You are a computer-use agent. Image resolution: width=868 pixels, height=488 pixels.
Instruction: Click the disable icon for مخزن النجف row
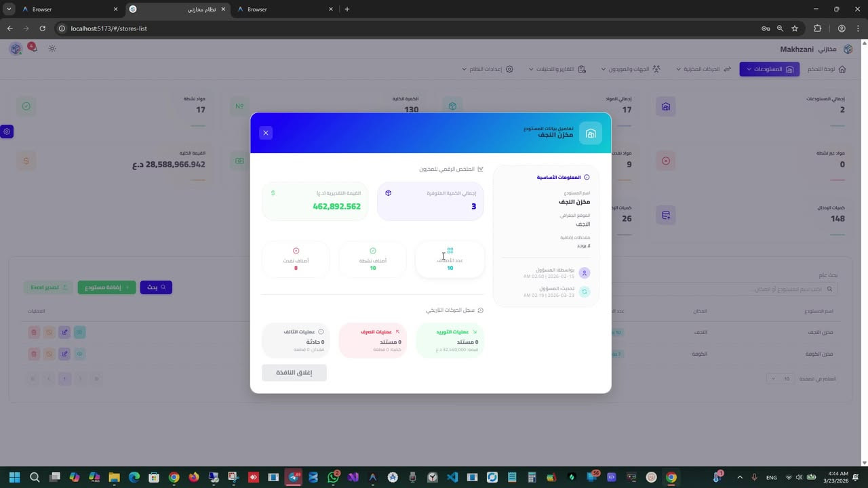coord(50,332)
